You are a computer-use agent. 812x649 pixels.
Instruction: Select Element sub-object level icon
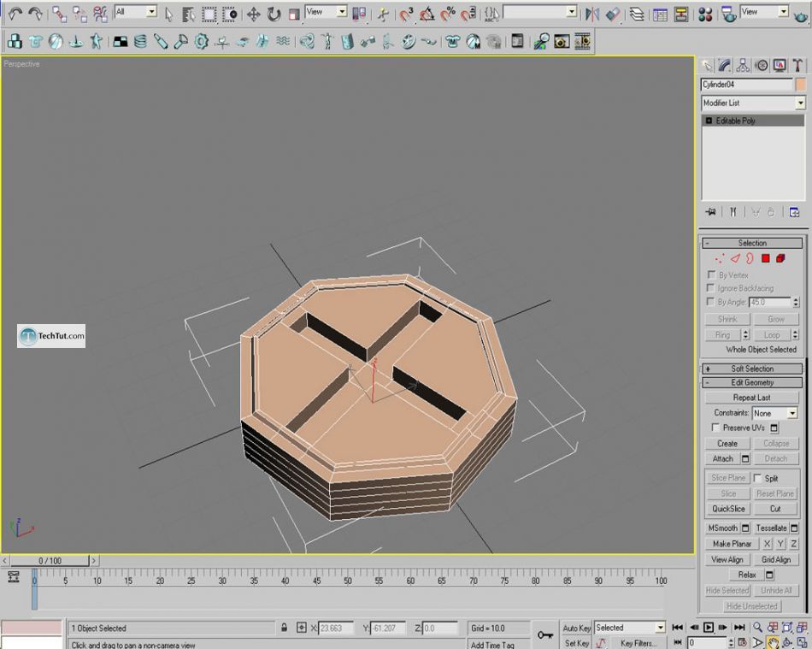pos(780,258)
